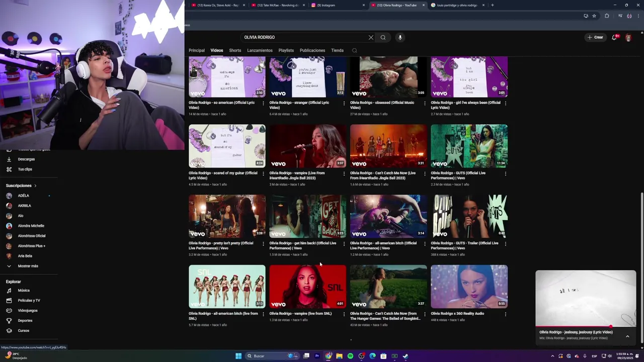Viewport: 644px width, 362px height.
Task: Click the magnifier search button
Action: [383, 37]
